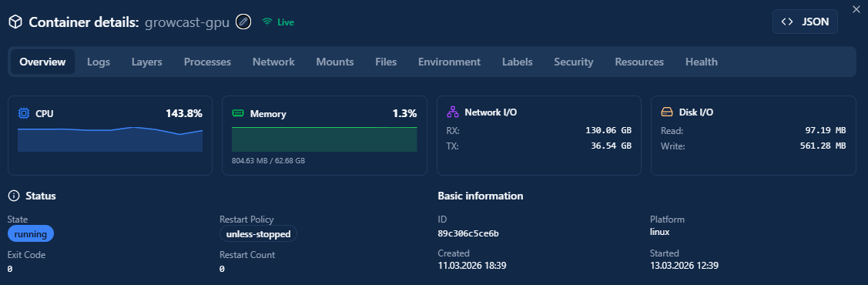Click the running state badge
The width and height of the screenshot is (868, 285).
coord(31,234)
